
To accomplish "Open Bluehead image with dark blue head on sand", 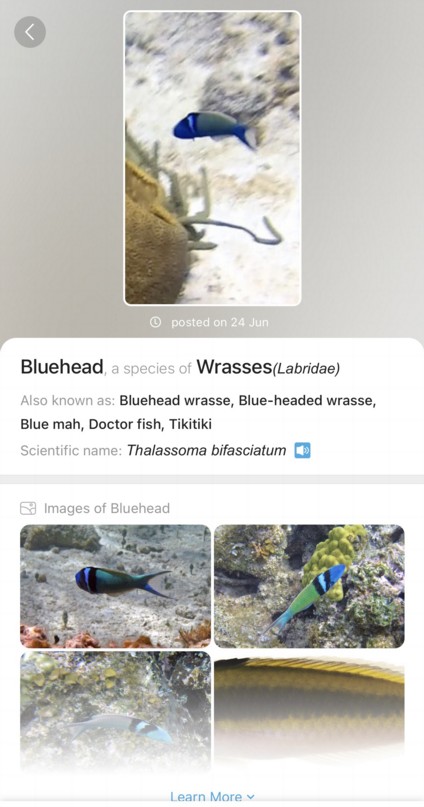I will (x=116, y=586).
